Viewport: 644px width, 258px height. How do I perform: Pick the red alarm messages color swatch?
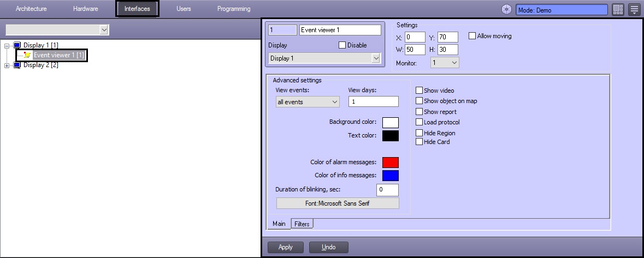coord(390,163)
